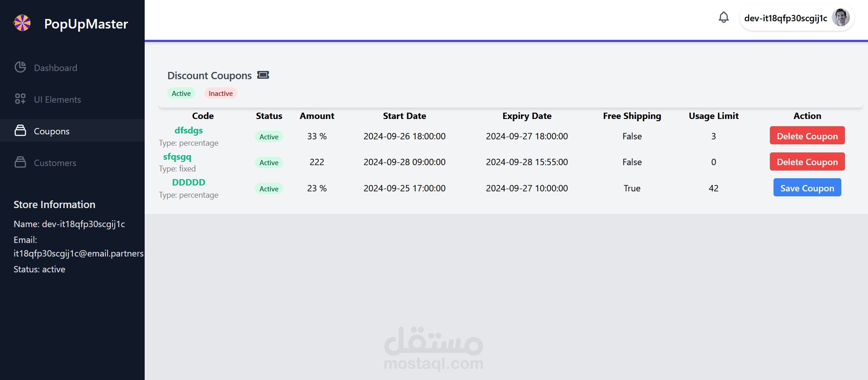Image resolution: width=868 pixels, height=380 pixels.
Task: Click the Store Information heading
Action: click(54, 204)
